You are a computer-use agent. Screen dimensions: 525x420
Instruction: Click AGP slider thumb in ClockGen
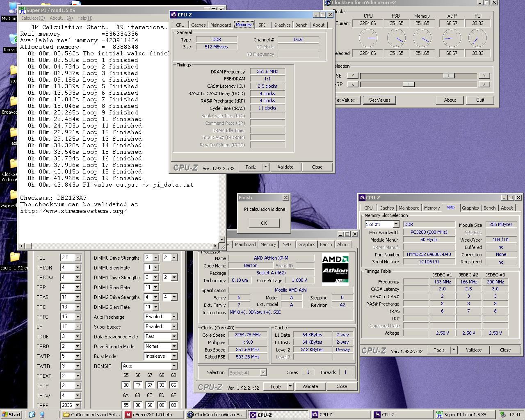408,84
